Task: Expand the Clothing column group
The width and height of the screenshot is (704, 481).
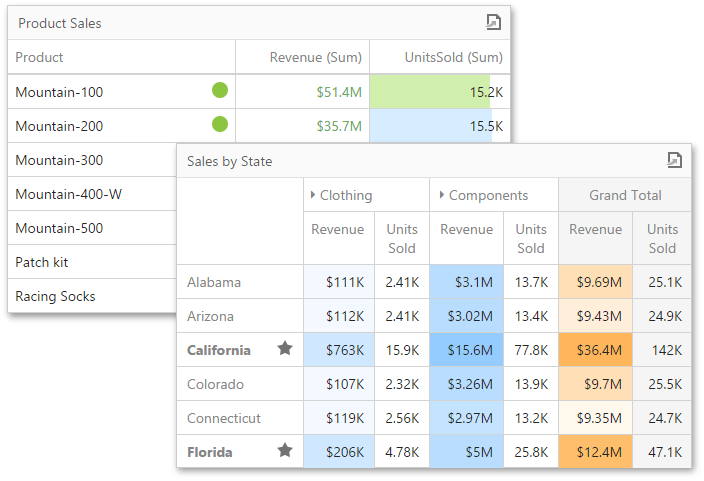Action: [x=313, y=196]
